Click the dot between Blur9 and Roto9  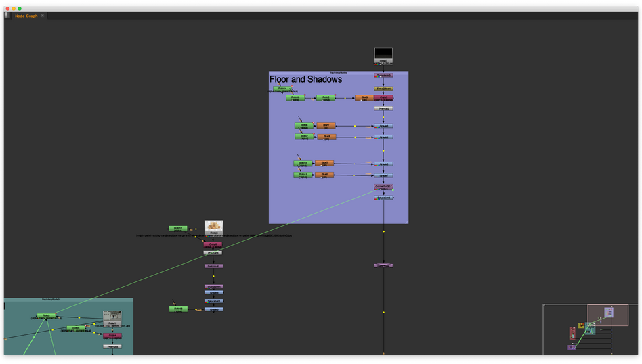click(x=345, y=98)
